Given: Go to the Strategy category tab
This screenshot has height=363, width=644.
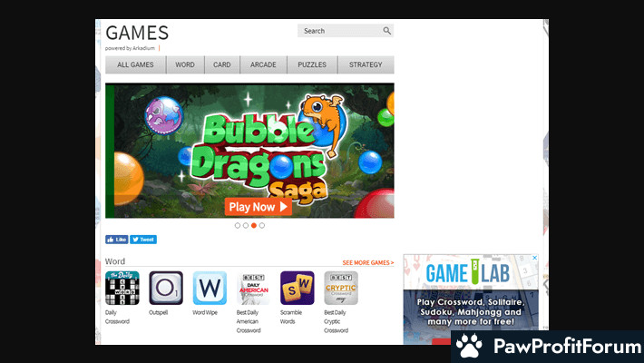Looking at the screenshot, I should point(366,64).
